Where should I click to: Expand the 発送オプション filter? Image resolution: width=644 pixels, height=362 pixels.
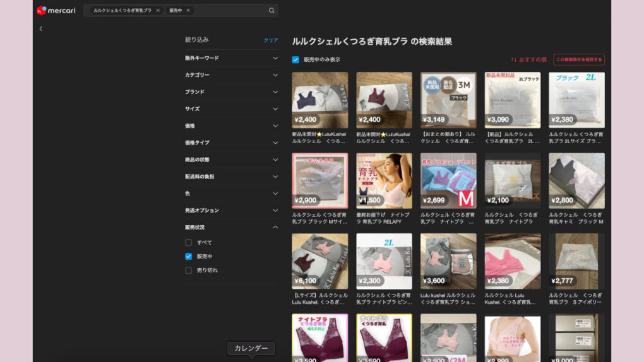tap(231, 211)
